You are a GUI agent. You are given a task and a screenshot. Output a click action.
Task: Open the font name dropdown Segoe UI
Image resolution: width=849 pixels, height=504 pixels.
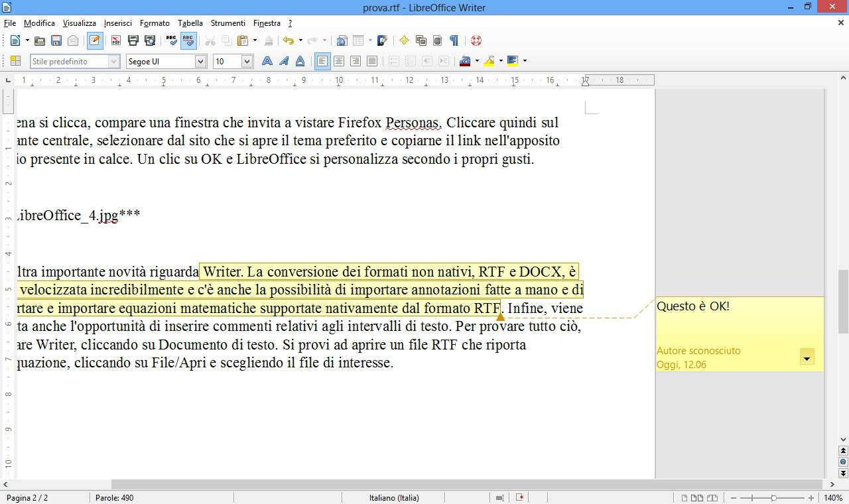click(x=200, y=61)
